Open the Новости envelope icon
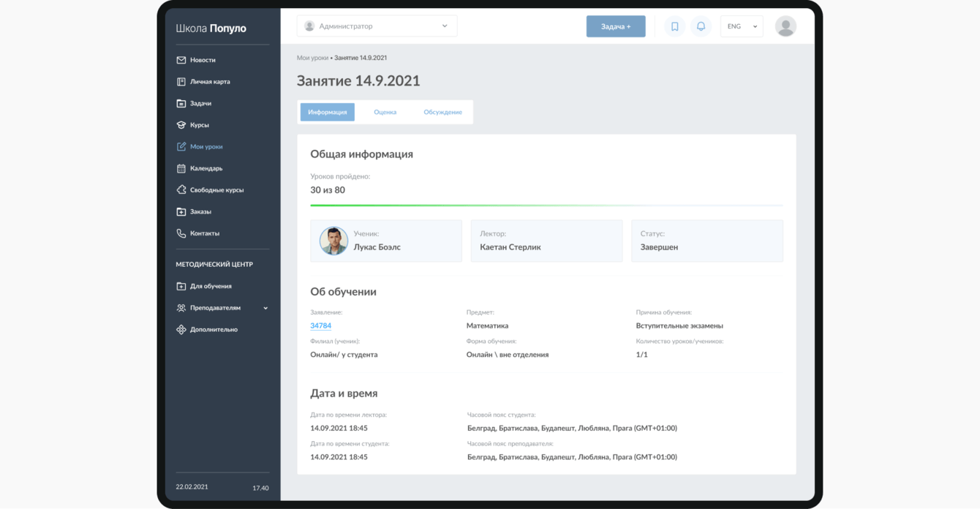 (x=181, y=60)
